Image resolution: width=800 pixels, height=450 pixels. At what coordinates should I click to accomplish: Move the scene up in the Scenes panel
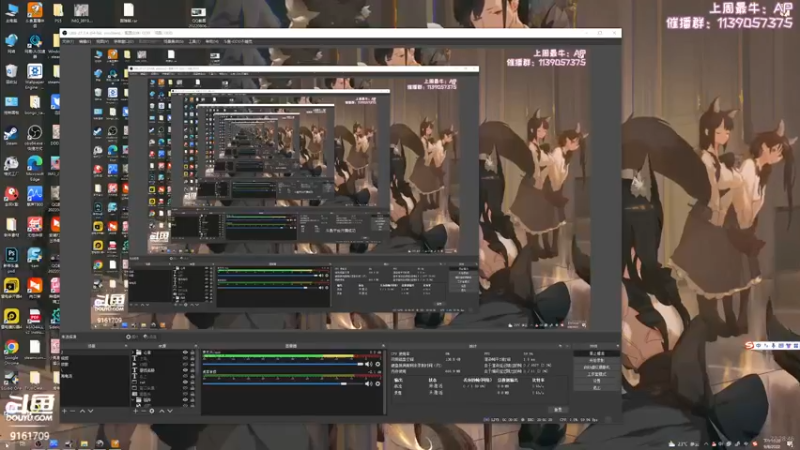pyautogui.click(x=83, y=411)
